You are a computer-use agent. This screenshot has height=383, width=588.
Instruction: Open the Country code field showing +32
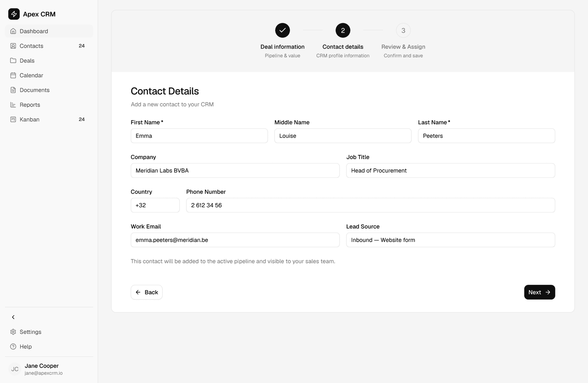pyautogui.click(x=155, y=205)
